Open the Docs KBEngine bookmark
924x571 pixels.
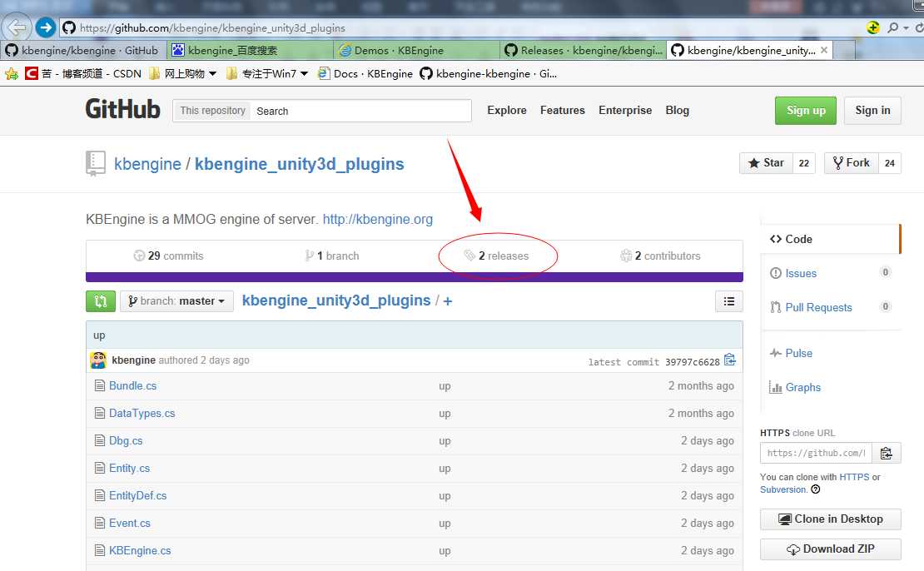(365, 73)
